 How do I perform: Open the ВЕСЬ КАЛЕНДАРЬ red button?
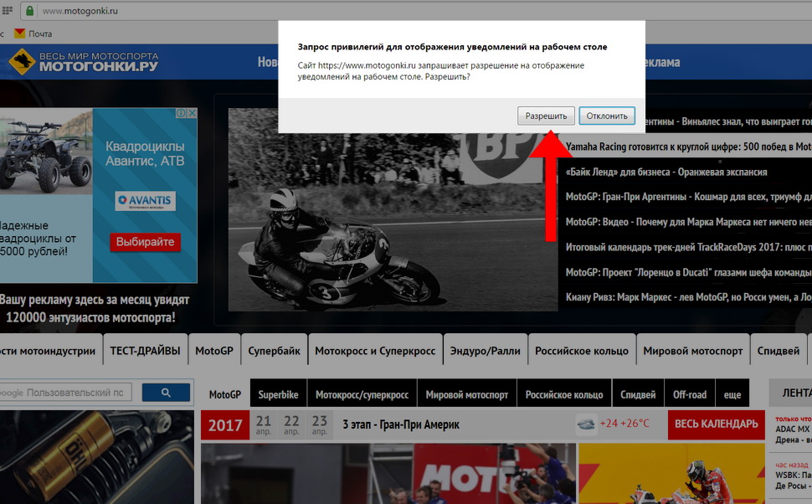(x=717, y=424)
